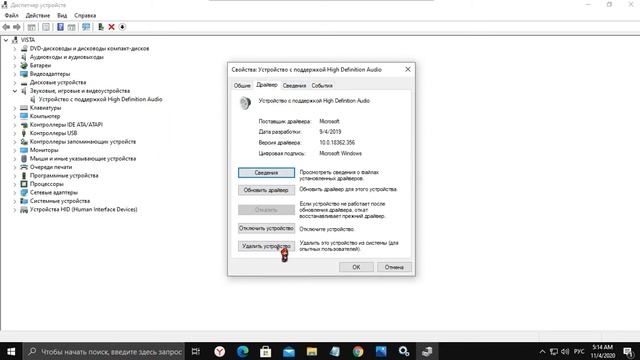Expand the DVD-дисководы category
The image size is (640, 360).
point(15,49)
